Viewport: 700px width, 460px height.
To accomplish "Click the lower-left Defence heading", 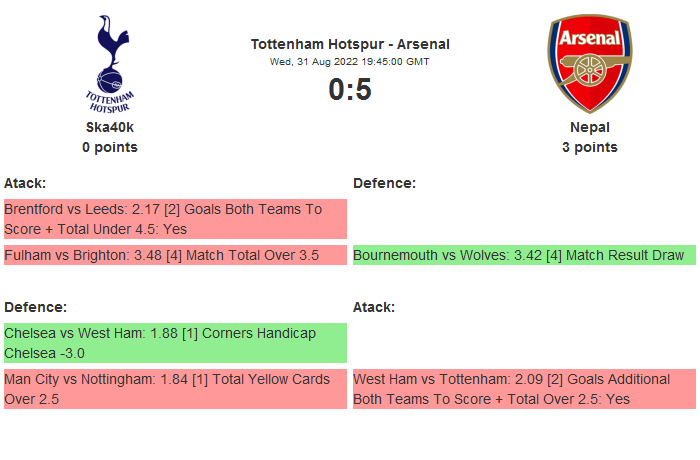I will 35,307.
